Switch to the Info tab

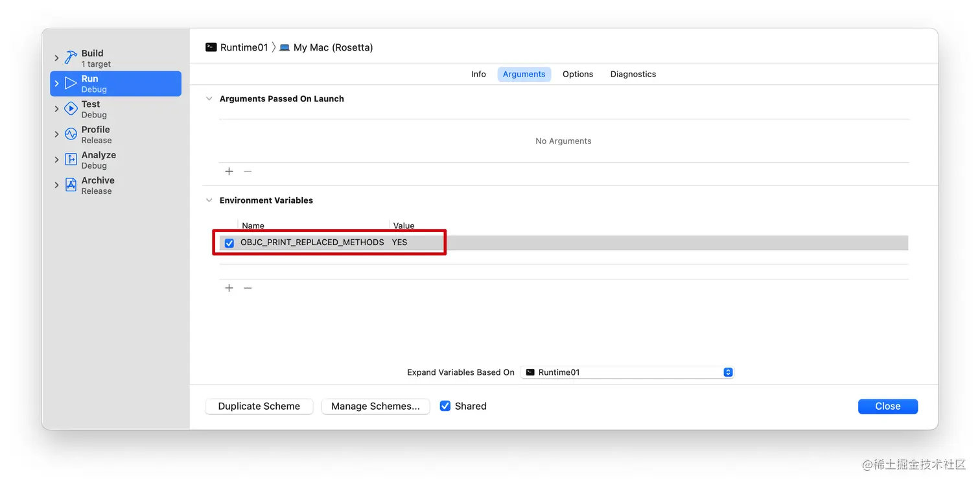coord(478,74)
